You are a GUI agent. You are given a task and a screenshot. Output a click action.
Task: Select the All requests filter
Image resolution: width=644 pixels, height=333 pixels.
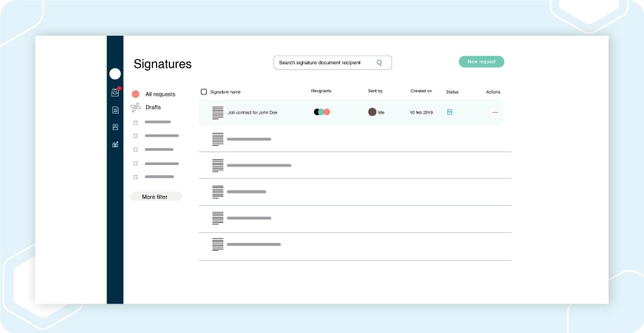tap(160, 94)
